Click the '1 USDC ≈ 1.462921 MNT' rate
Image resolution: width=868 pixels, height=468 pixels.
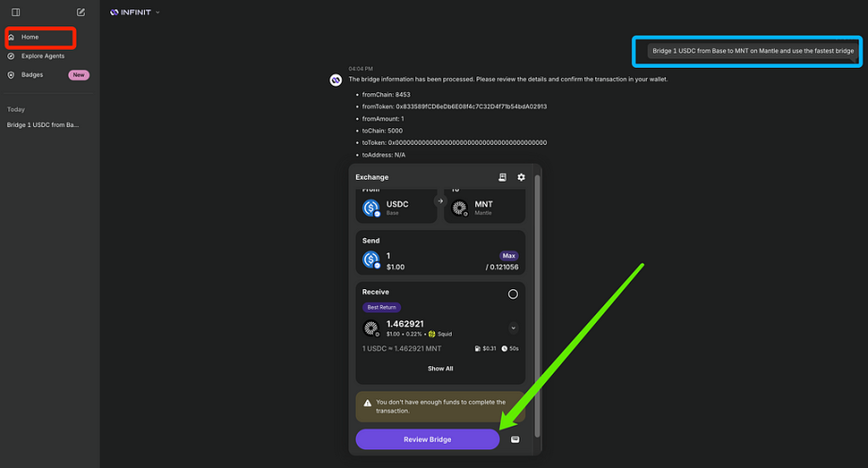pos(401,349)
